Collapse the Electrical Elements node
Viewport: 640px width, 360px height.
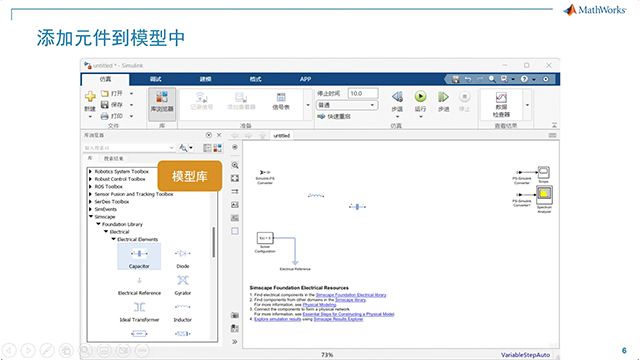coord(113,239)
